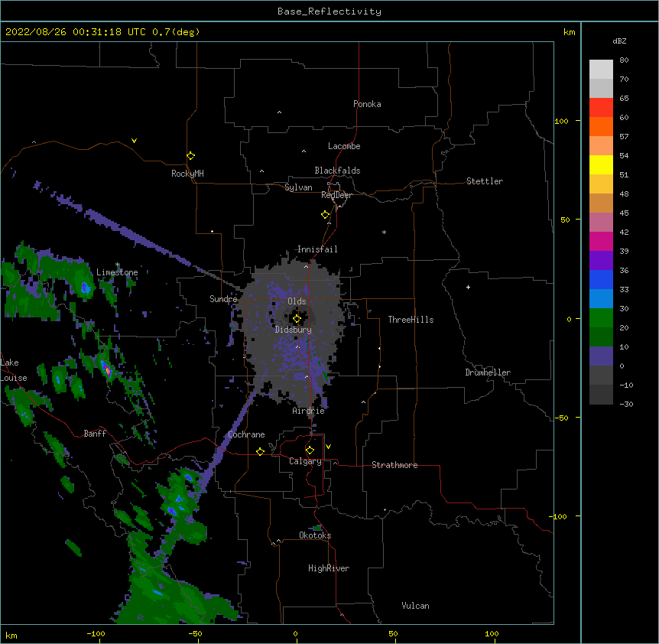Click the strong echo cell near Limestone

pyautogui.click(x=86, y=288)
